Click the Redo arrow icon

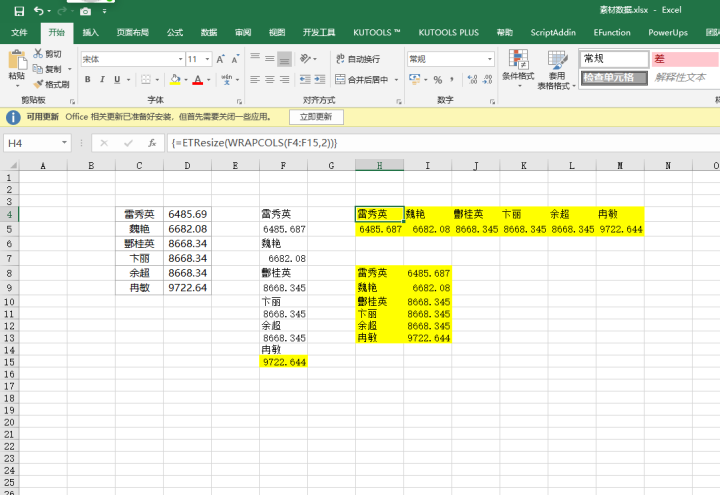[62, 11]
